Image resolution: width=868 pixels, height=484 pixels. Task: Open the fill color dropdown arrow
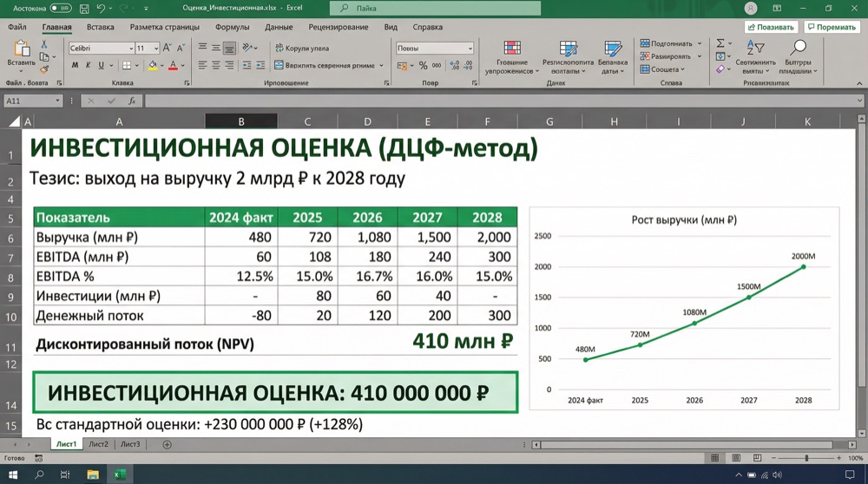click(x=161, y=65)
